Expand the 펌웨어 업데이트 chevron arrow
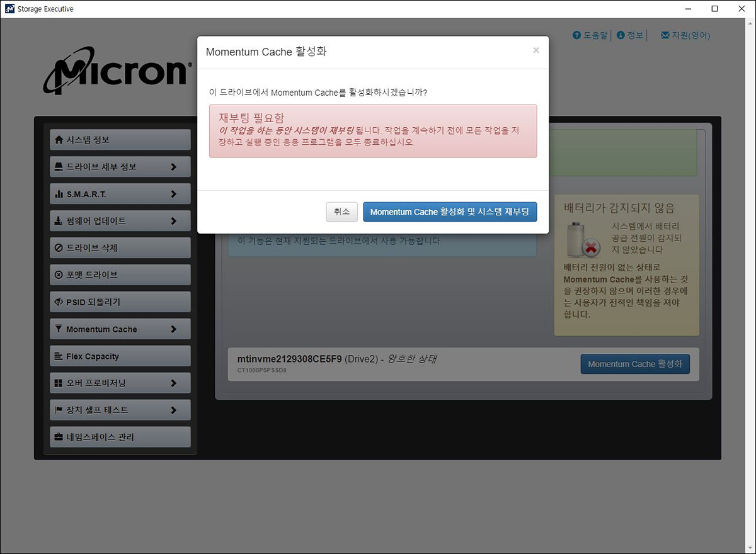756x554 pixels. [174, 222]
